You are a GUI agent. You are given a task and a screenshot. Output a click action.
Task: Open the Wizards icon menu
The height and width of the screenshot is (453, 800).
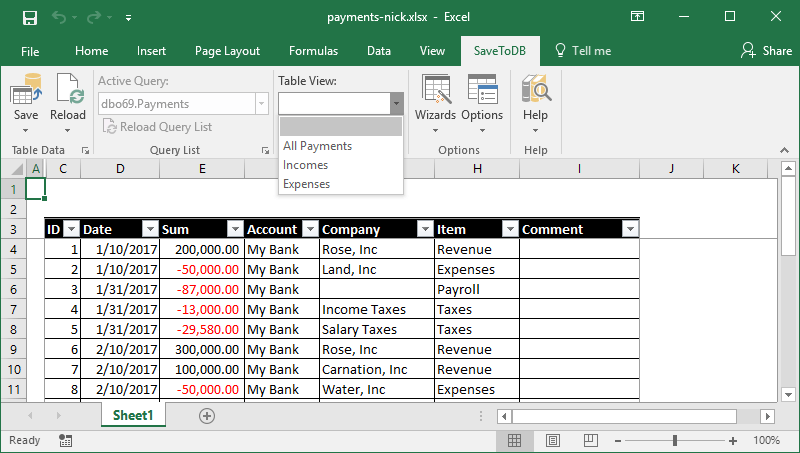(435, 89)
